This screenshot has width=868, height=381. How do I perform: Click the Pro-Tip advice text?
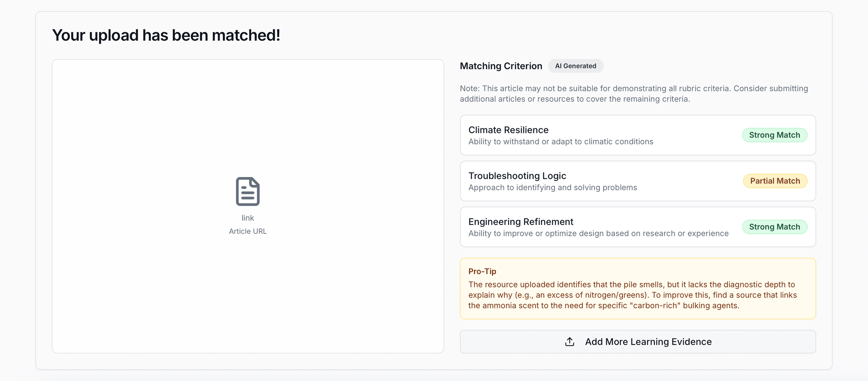click(x=632, y=295)
